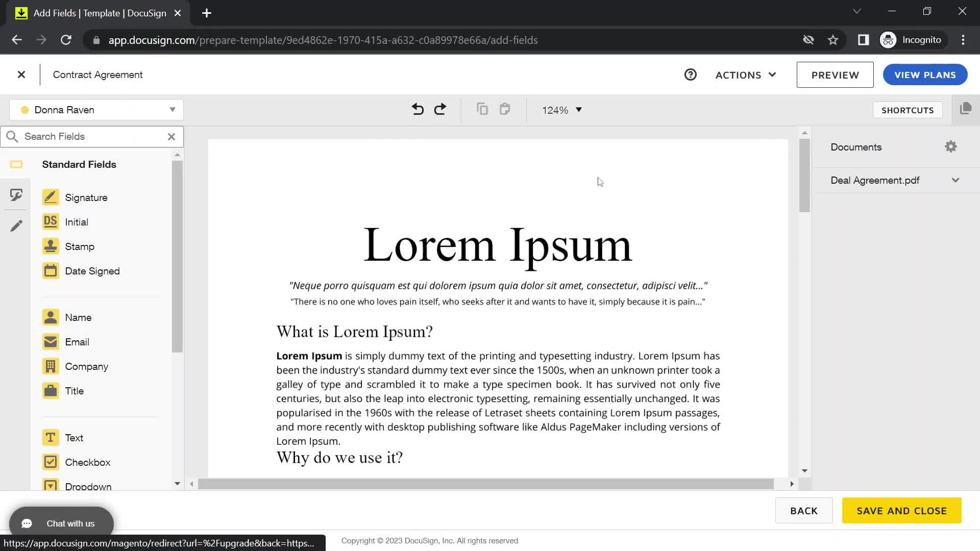This screenshot has width=980, height=551.
Task: Select the Name field icon
Action: pyautogui.click(x=51, y=317)
